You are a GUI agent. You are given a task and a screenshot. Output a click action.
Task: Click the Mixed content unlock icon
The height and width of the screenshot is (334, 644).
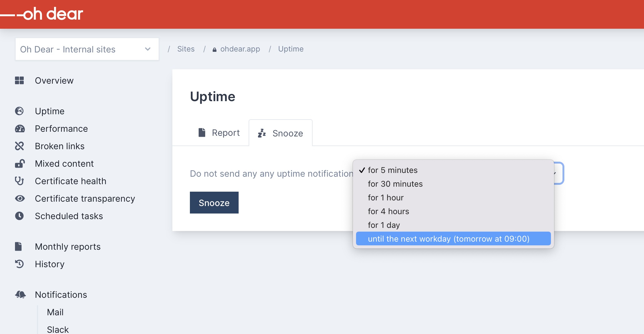(x=20, y=164)
